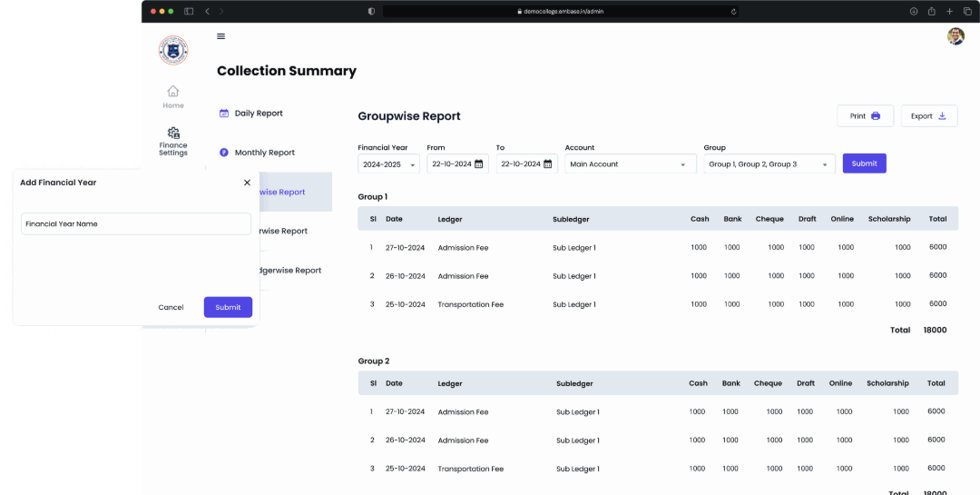Expand the Group selection dropdown
Screen dimensions: 980x495
click(769, 164)
